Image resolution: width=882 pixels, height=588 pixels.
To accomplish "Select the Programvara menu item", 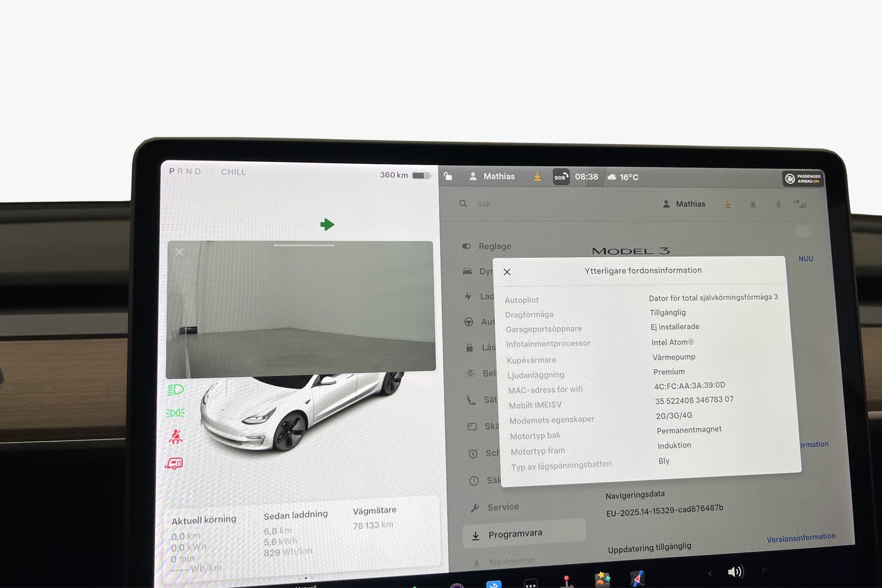I will point(515,534).
